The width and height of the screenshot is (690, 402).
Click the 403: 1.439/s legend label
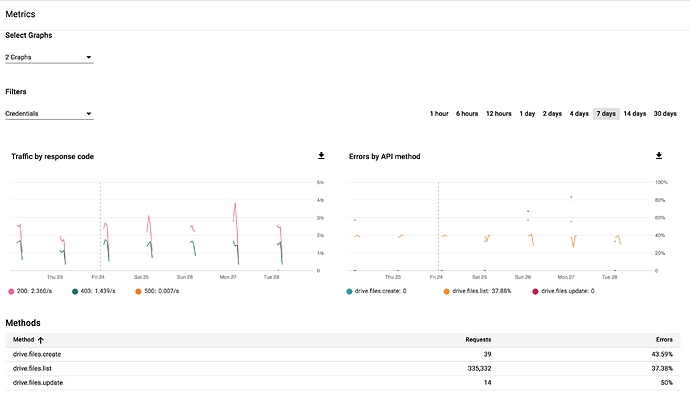click(98, 291)
